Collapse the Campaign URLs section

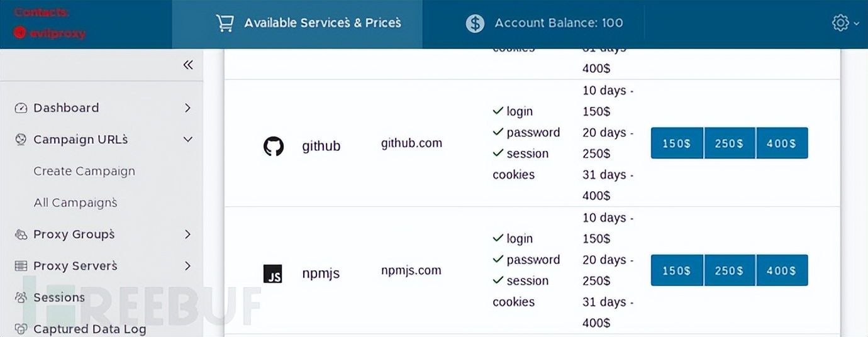click(x=187, y=140)
